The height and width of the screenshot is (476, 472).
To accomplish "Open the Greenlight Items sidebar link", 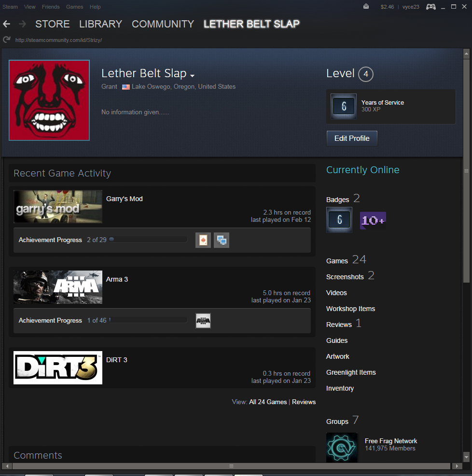I will [351, 372].
